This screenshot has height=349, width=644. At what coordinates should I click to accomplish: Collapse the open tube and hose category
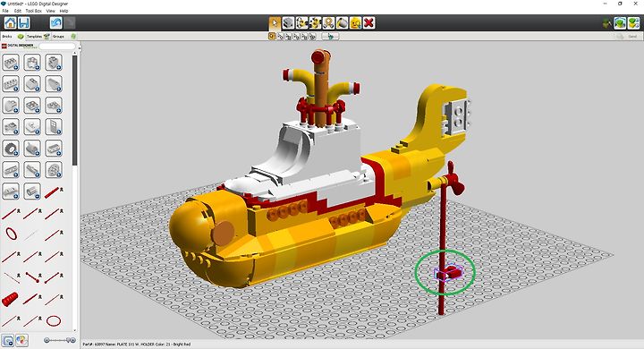pyautogui.click(x=32, y=191)
